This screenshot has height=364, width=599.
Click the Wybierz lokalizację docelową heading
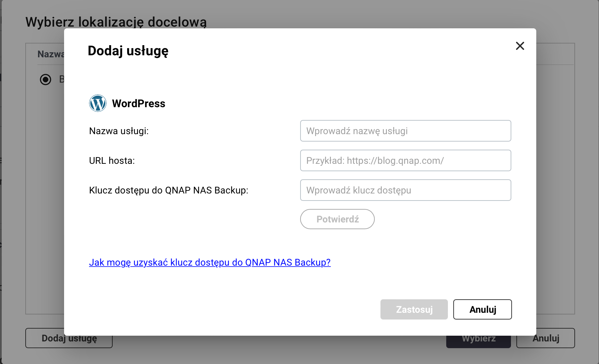116,22
